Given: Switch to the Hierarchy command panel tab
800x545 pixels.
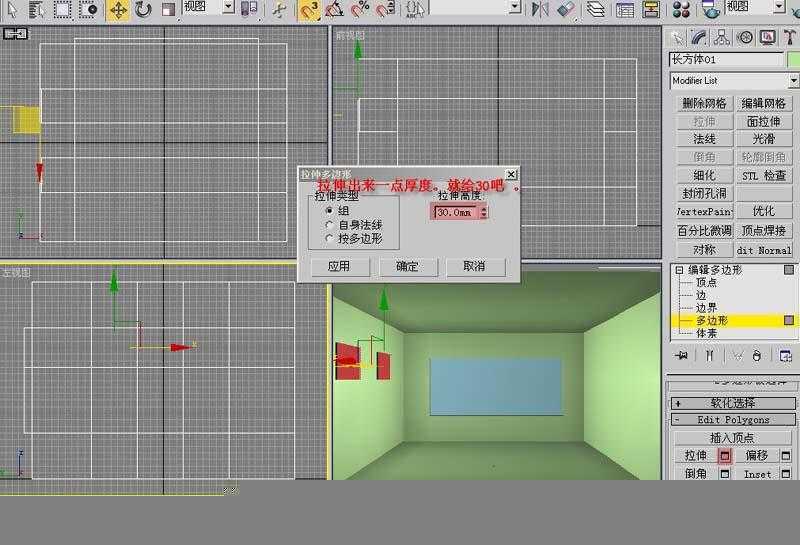Looking at the screenshot, I should tap(722, 38).
